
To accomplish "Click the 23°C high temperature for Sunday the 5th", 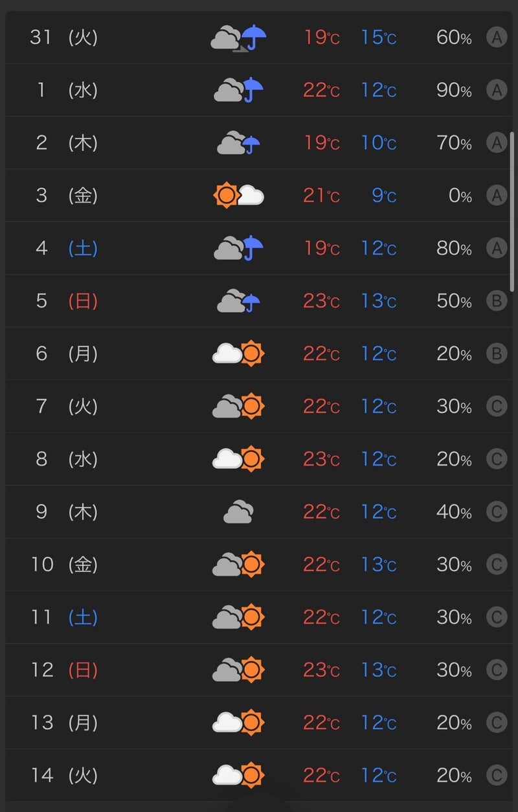I will [x=321, y=301].
